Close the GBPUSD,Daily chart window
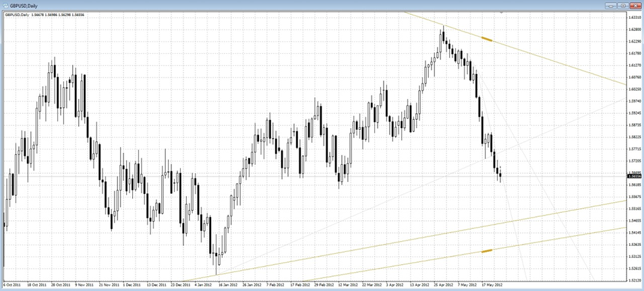This screenshot has height=291, width=644. tap(635, 5)
